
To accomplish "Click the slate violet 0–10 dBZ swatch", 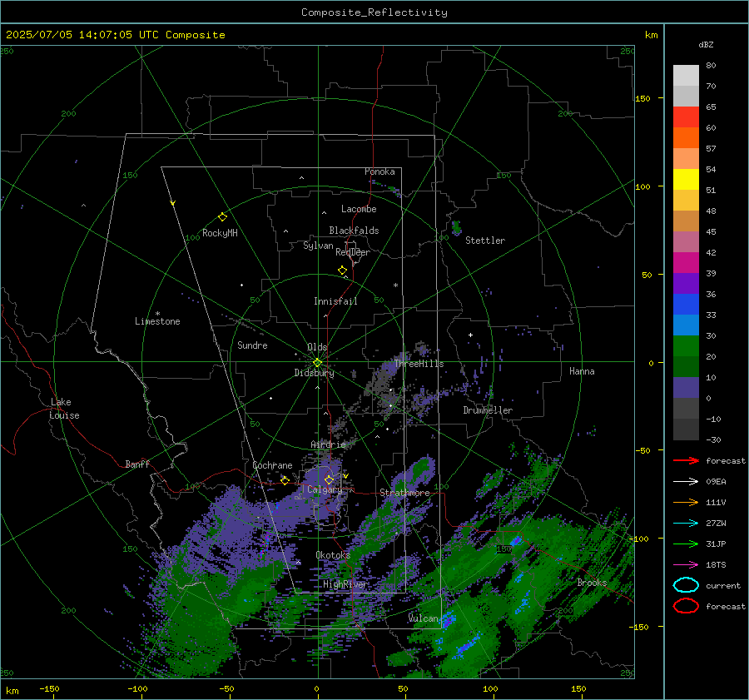I will 686,387.
